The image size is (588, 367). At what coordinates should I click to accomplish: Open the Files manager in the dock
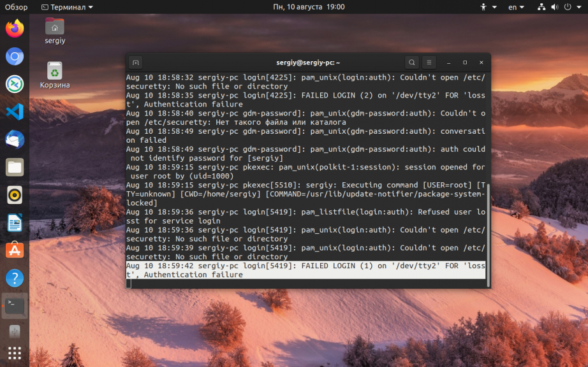(15, 168)
